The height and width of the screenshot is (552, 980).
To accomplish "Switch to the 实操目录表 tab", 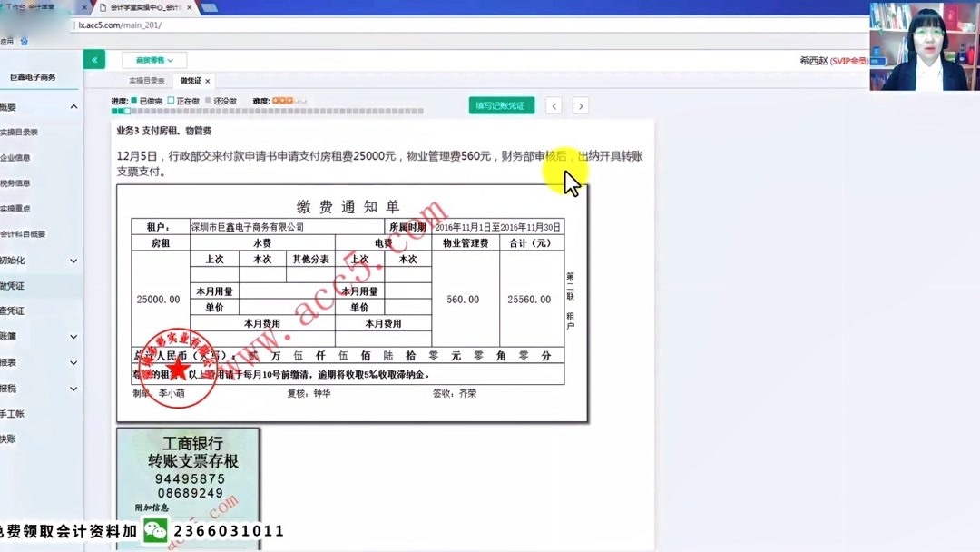I will [148, 80].
